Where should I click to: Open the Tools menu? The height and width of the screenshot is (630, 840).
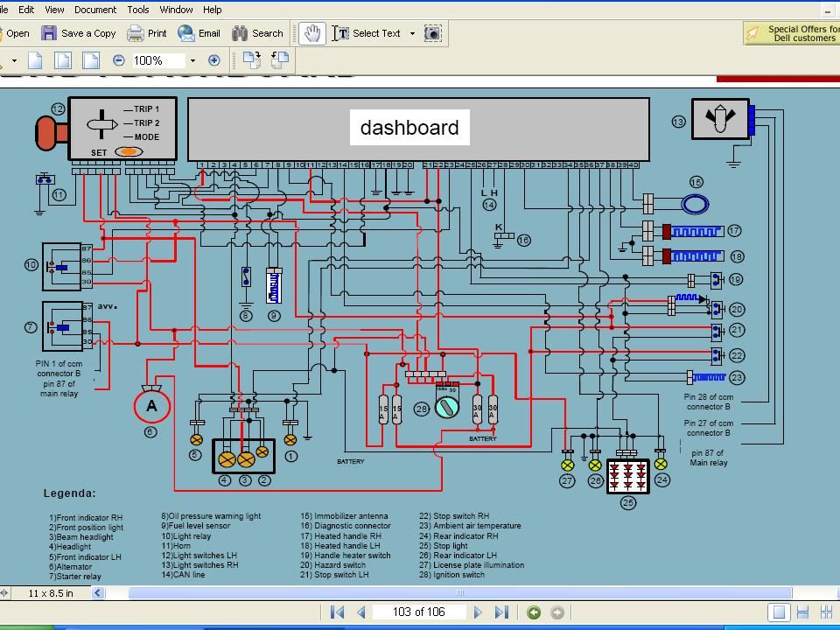(x=138, y=10)
